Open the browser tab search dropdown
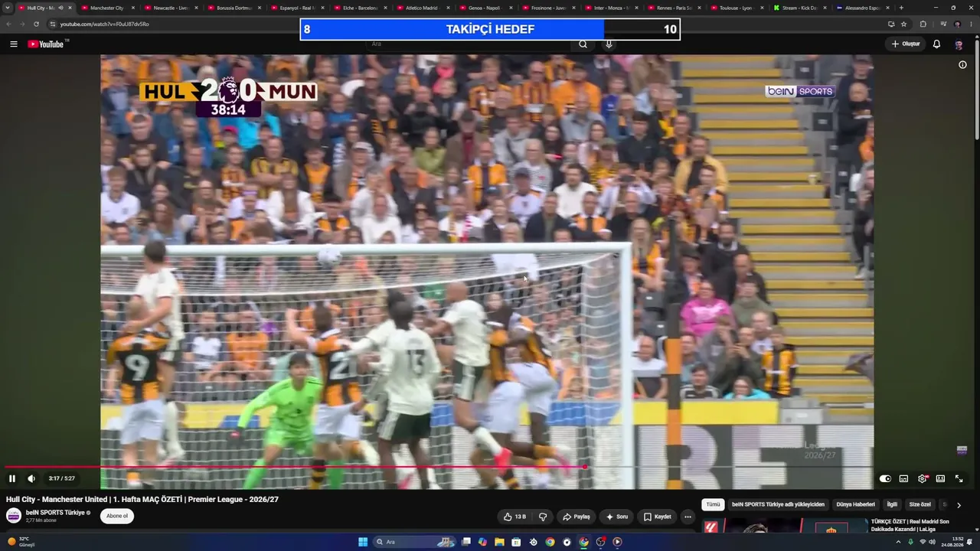Image resolution: width=980 pixels, height=551 pixels. pos(8,8)
